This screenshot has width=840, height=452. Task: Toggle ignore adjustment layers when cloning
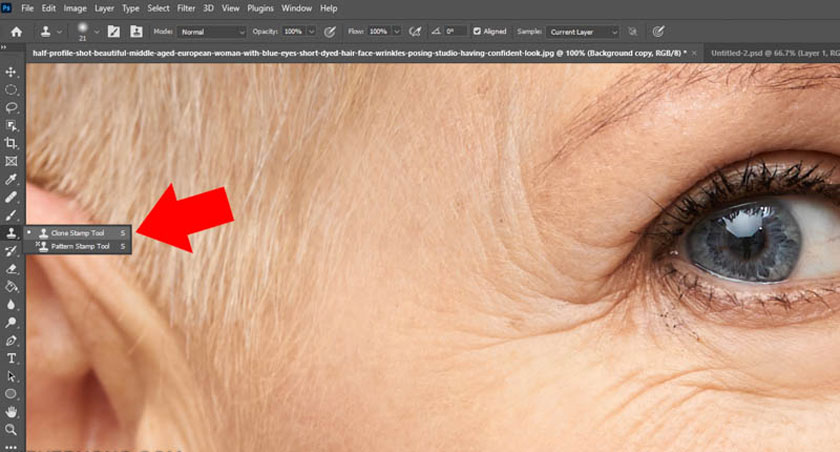[x=631, y=31]
